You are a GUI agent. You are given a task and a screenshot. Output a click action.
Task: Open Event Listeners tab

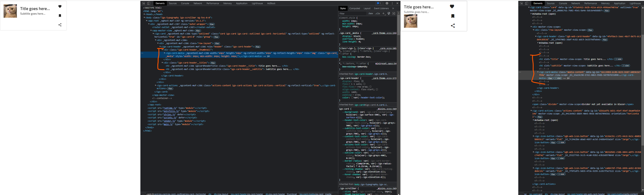pos(381,8)
